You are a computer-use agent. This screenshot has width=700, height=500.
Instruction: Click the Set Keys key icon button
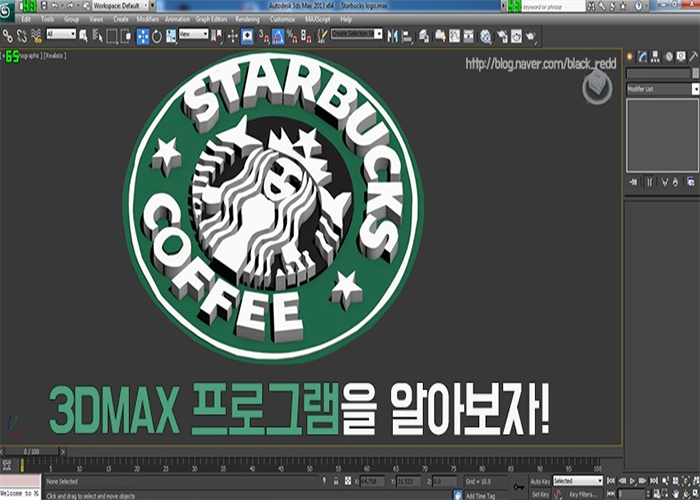(518, 487)
